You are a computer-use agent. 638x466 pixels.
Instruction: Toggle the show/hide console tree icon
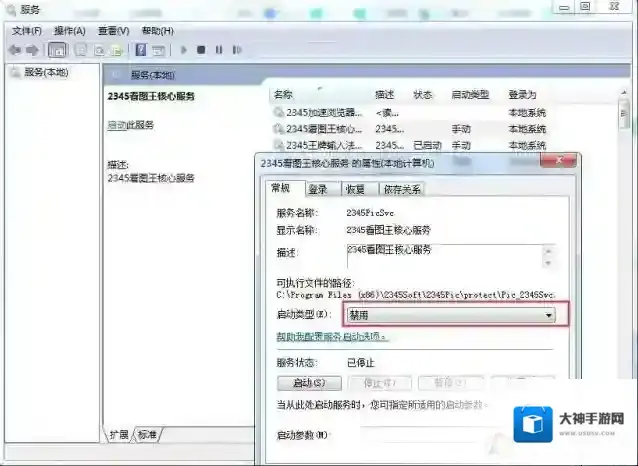tap(57, 50)
